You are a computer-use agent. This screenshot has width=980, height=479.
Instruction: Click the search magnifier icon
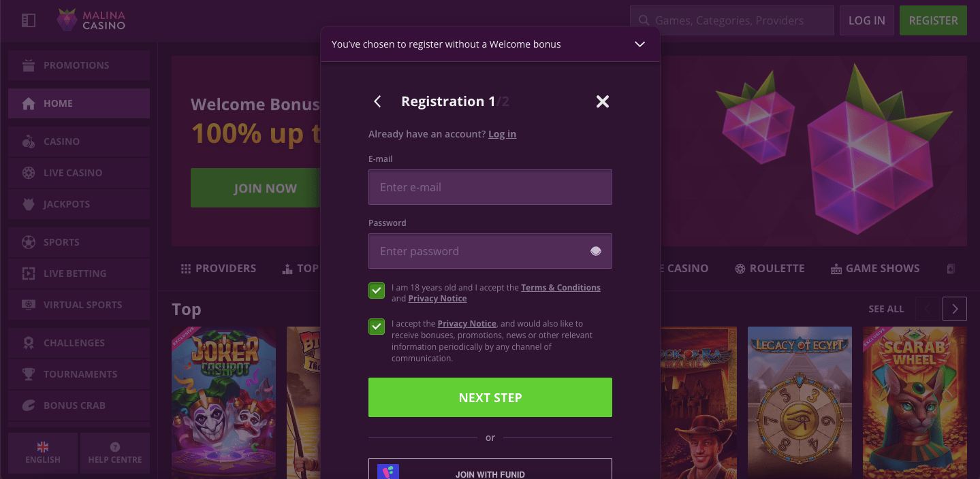pos(644,20)
